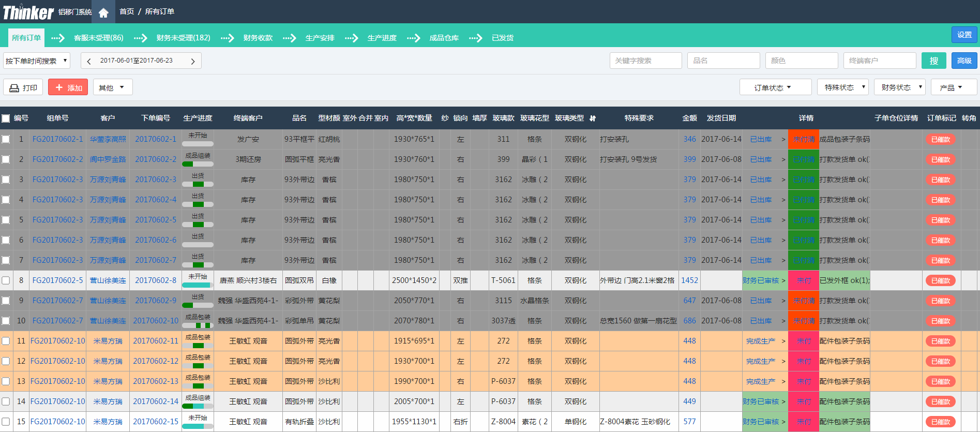Switch to 生产进度 tab

pos(382,38)
